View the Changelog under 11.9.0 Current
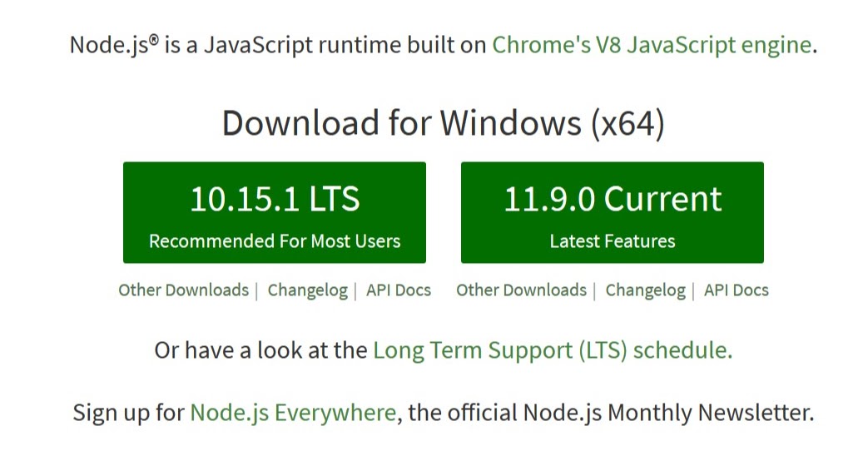Viewport: 868px width, 456px height. pos(646,290)
